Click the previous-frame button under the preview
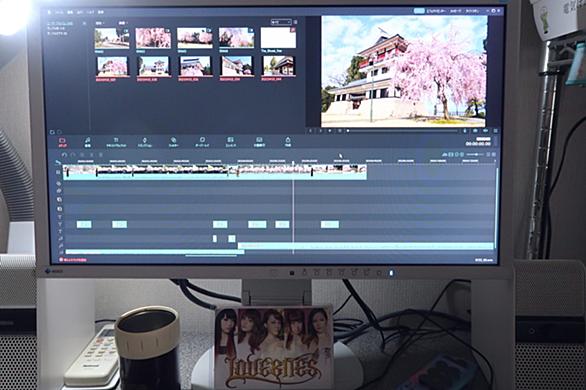The width and height of the screenshot is (586, 390). click(x=310, y=131)
